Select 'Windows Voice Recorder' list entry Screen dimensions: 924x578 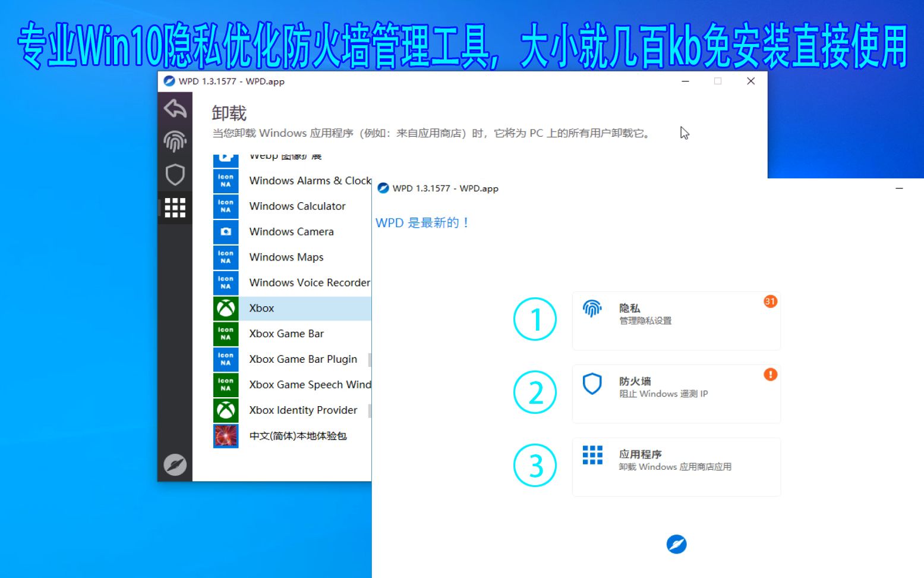tap(292, 283)
